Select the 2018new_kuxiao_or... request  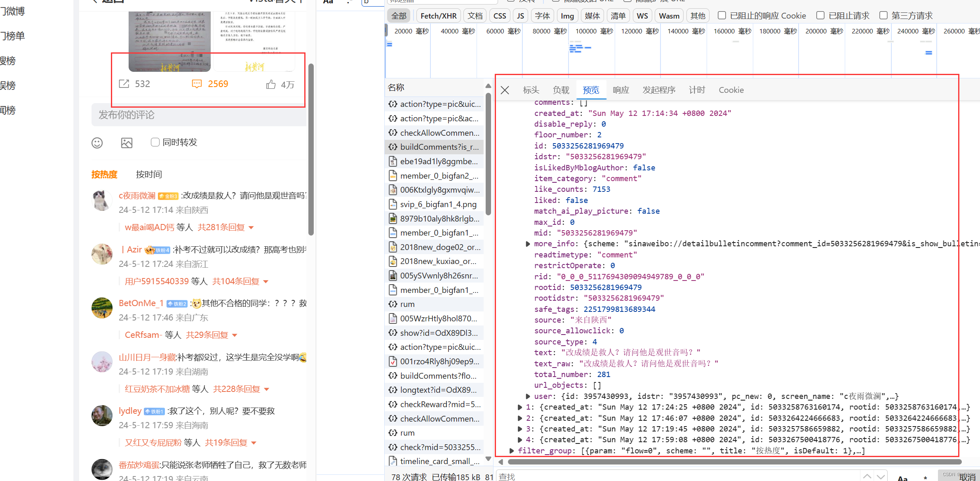tap(434, 261)
